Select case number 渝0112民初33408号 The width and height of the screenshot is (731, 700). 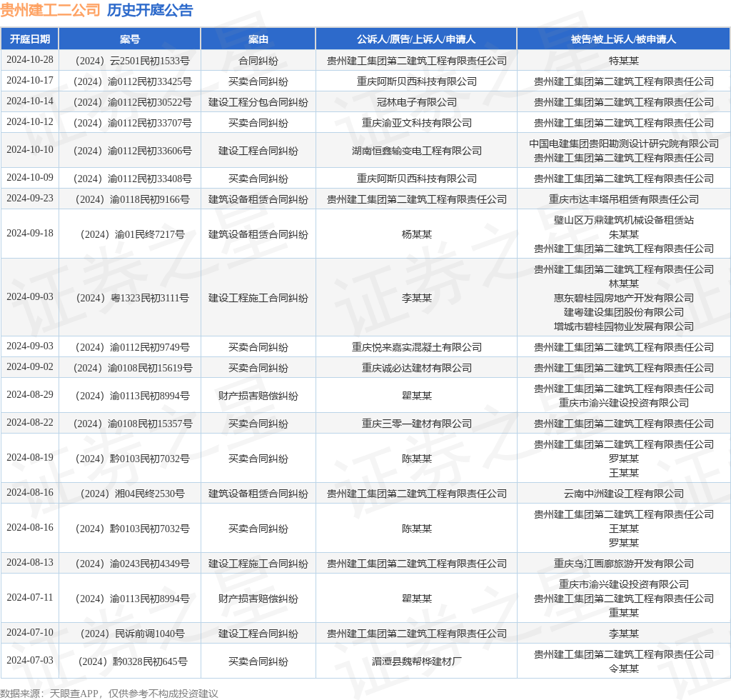click(132, 179)
